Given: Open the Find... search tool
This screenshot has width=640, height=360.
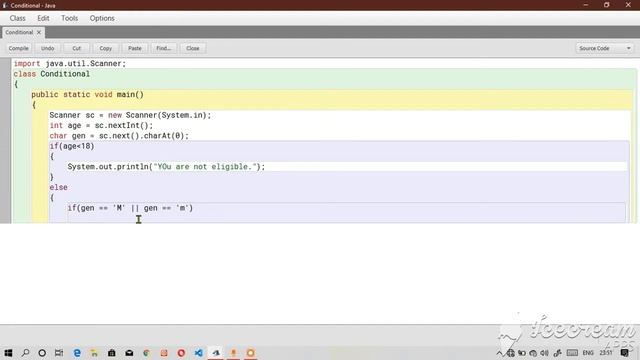Looking at the screenshot, I should click(164, 48).
